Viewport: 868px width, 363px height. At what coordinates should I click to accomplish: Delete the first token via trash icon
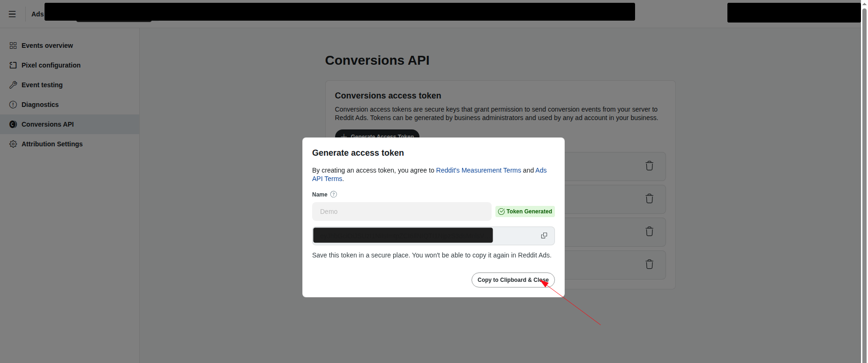pos(649,166)
